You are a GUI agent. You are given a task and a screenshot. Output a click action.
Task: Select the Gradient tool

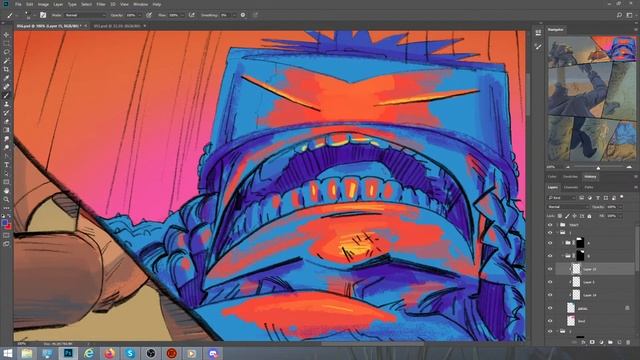click(x=6, y=130)
